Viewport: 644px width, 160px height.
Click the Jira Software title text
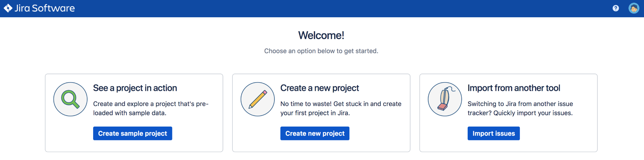pyautogui.click(x=45, y=8)
